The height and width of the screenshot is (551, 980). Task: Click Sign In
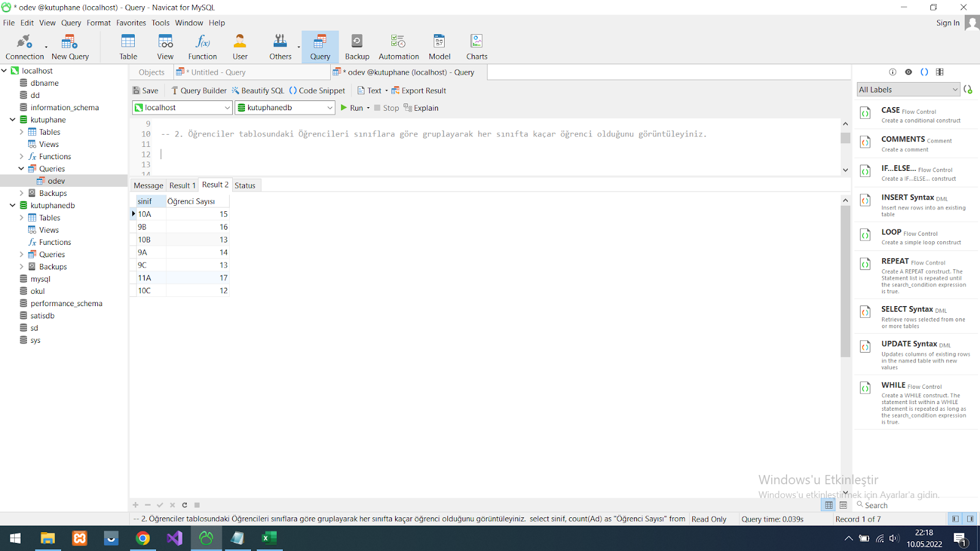coord(948,23)
